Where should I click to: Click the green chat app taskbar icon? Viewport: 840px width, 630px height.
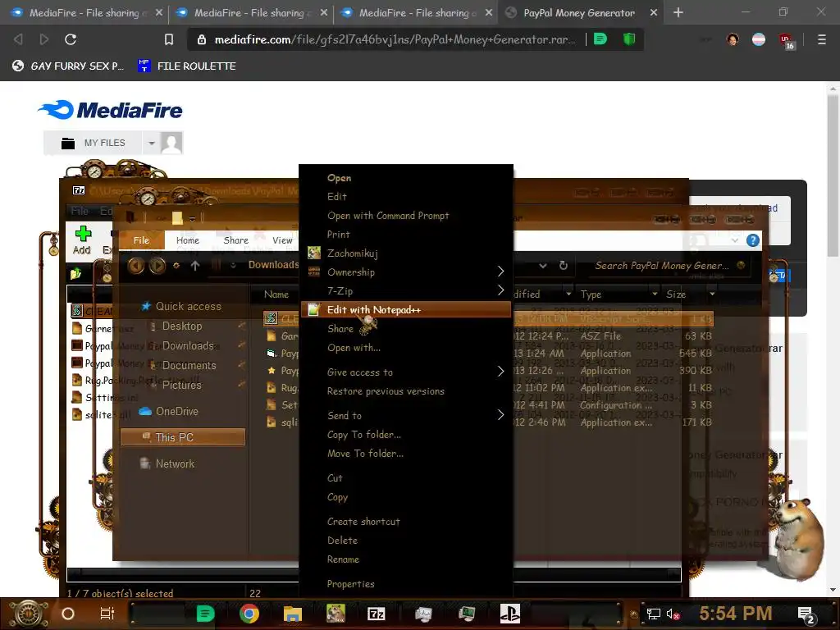click(205, 614)
